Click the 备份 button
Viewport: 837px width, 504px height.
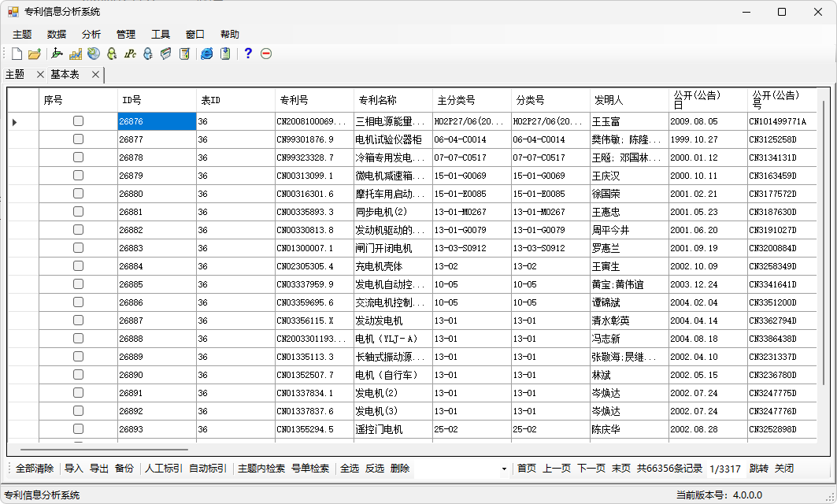point(124,469)
